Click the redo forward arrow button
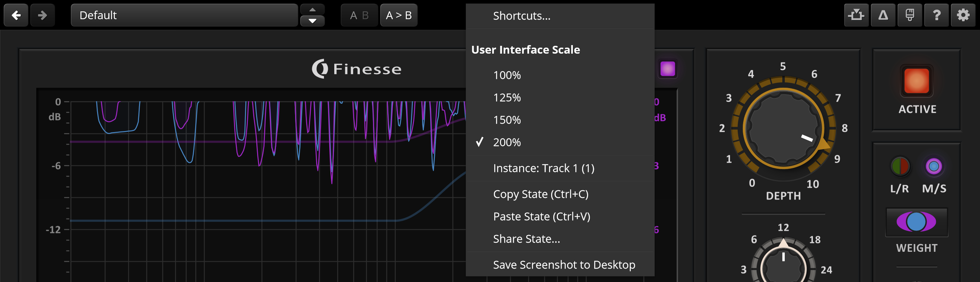The image size is (980, 282). [43, 15]
